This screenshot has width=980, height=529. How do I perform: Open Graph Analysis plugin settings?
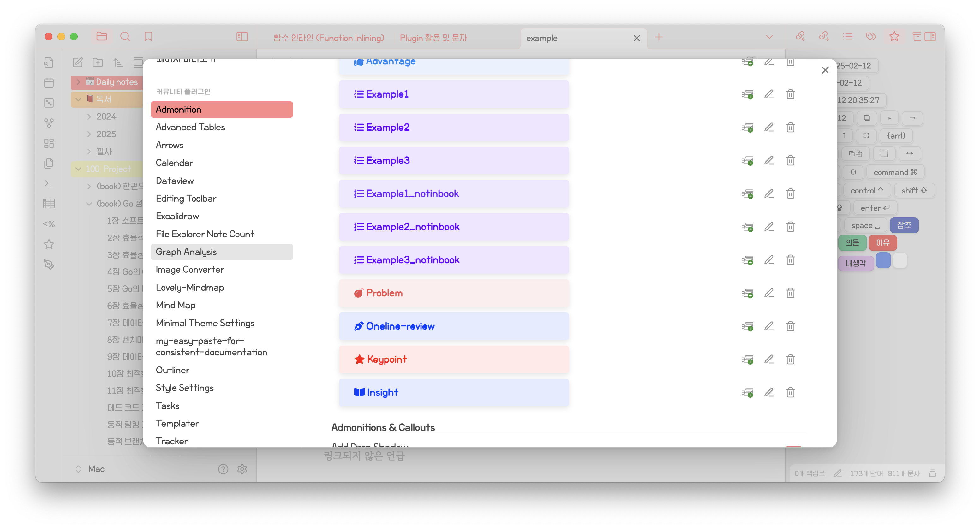click(x=222, y=252)
